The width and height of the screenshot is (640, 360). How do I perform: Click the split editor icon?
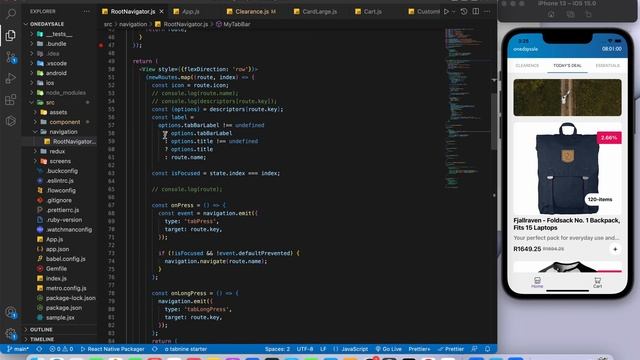[476, 11]
